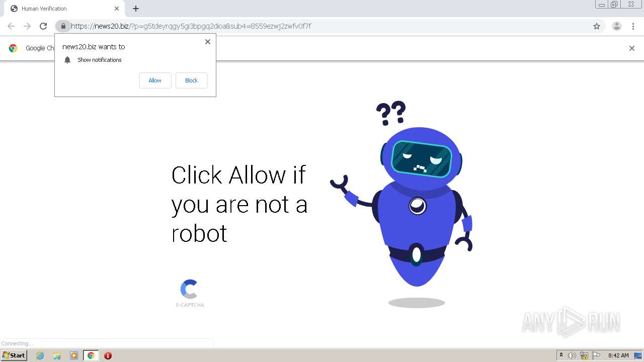Click the red Opera taskbar icon

coord(108,355)
